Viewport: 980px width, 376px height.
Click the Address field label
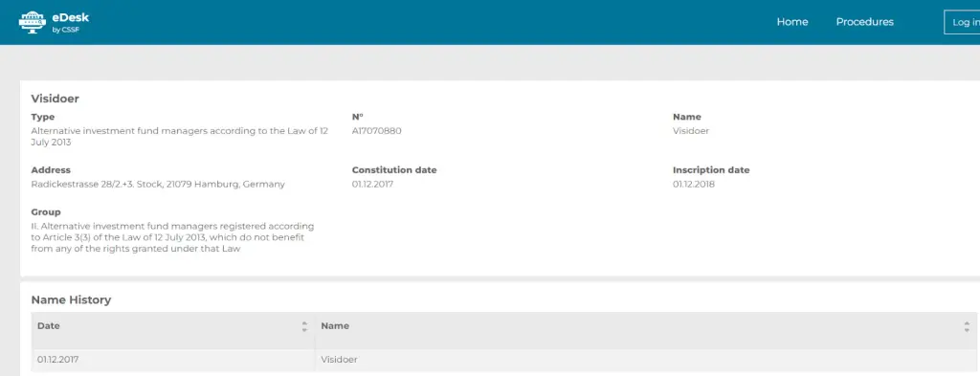click(51, 170)
